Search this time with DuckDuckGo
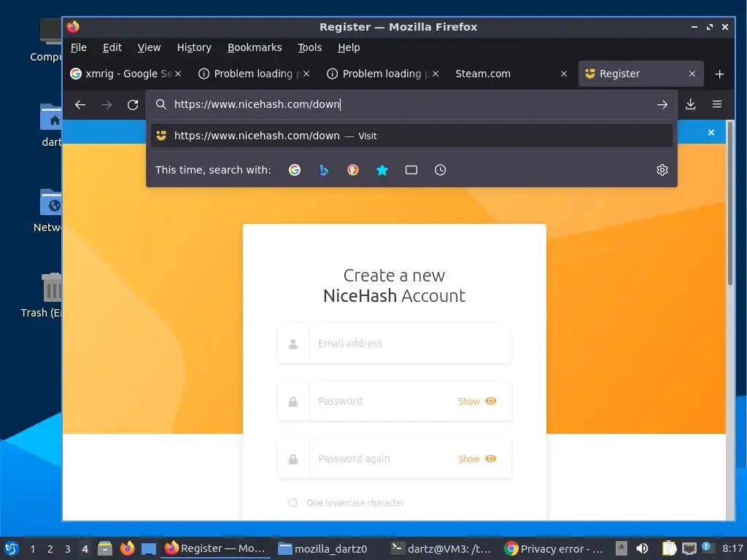The image size is (747, 560). pyautogui.click(x=353, y=170)
